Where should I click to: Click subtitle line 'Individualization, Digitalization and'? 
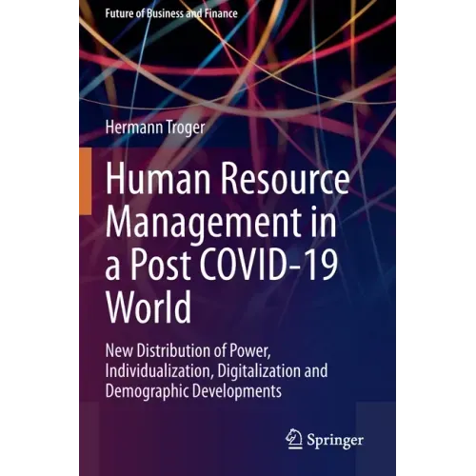(x=216, y=370)
